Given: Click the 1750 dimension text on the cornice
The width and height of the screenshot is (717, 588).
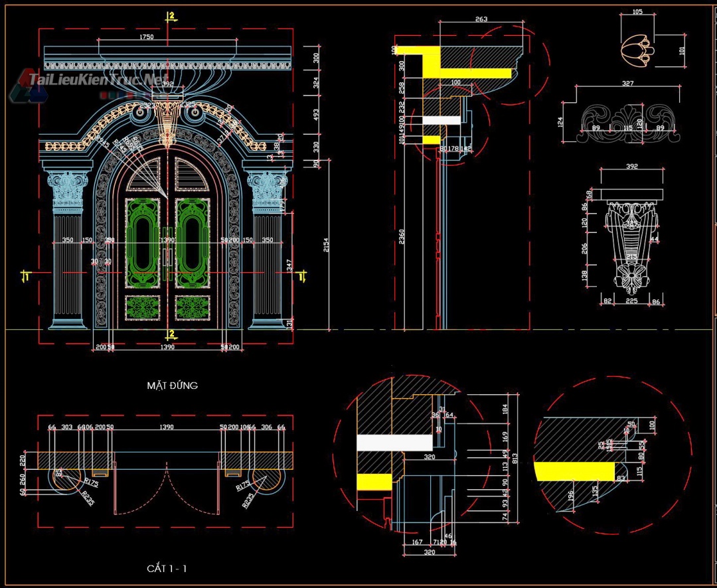Looking at the screenshot, I should pyautogui.click(x=147, y=37).
